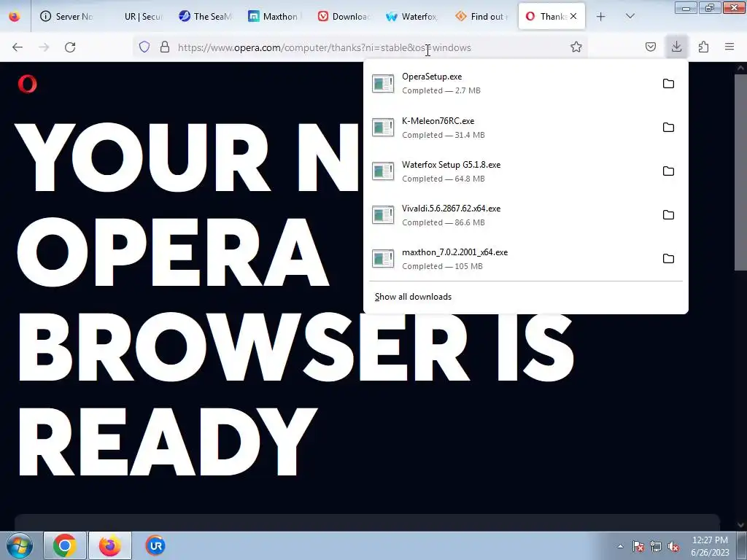Switch to the Server Not Found tab

point(67,16)
